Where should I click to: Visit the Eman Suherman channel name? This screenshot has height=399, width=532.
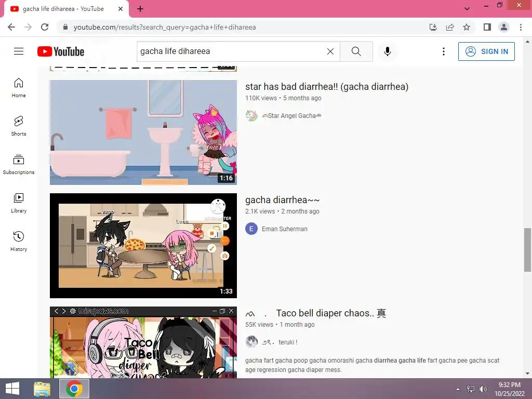point(284,229)
